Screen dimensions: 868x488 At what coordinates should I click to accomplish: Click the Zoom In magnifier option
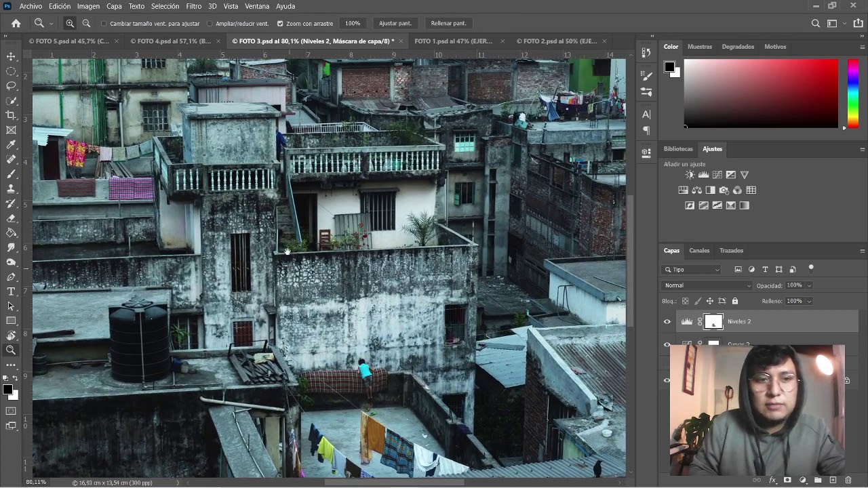click(x=70, y=23)
